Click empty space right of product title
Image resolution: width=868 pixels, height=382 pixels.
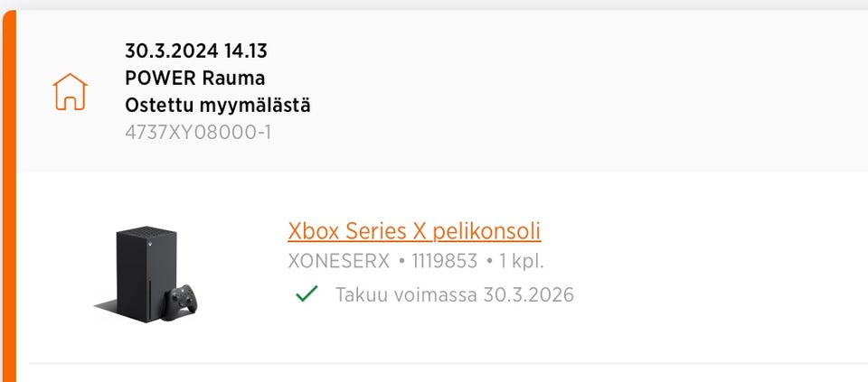pos(705,231)
